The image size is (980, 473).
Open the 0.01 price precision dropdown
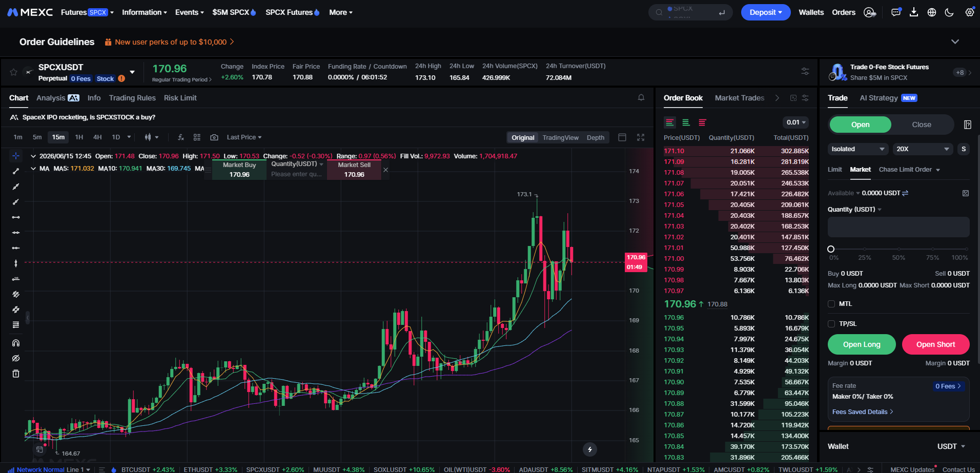coord(796,122)
